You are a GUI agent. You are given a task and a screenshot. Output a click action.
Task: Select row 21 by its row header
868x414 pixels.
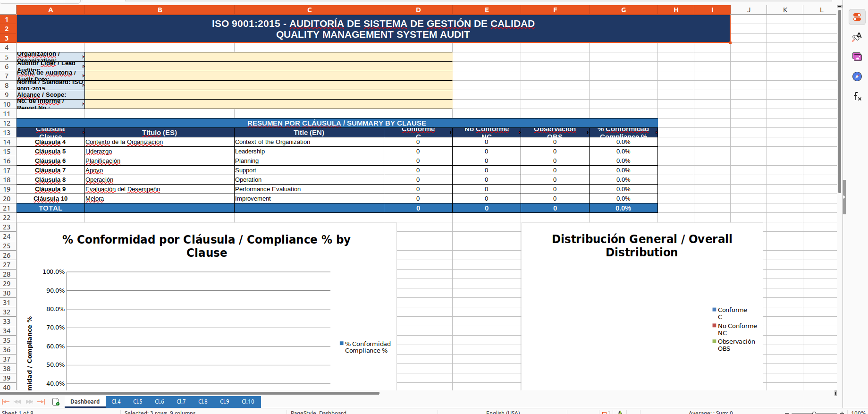tap(7, 208)
